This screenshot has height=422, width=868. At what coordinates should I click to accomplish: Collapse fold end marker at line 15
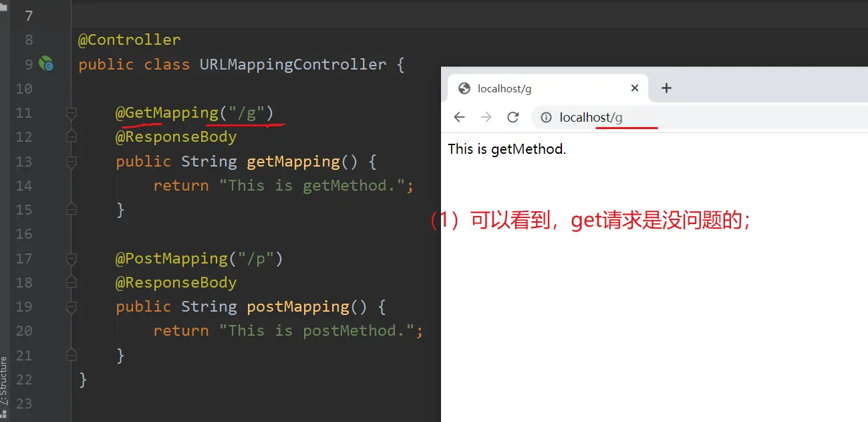click(71, 210)
